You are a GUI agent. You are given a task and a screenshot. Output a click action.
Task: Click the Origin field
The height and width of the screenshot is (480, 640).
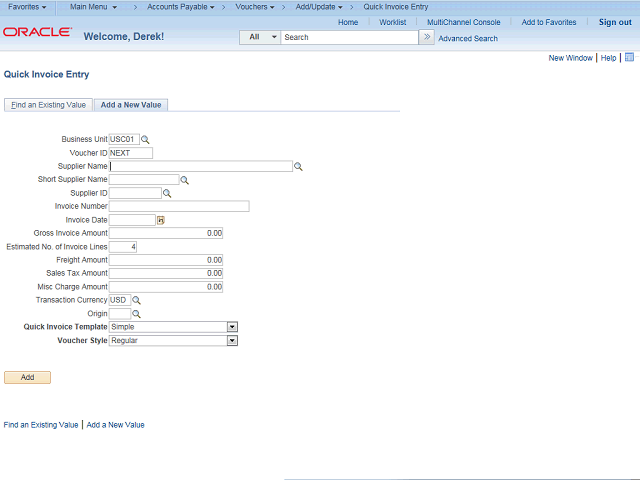(x=120, y=313)
